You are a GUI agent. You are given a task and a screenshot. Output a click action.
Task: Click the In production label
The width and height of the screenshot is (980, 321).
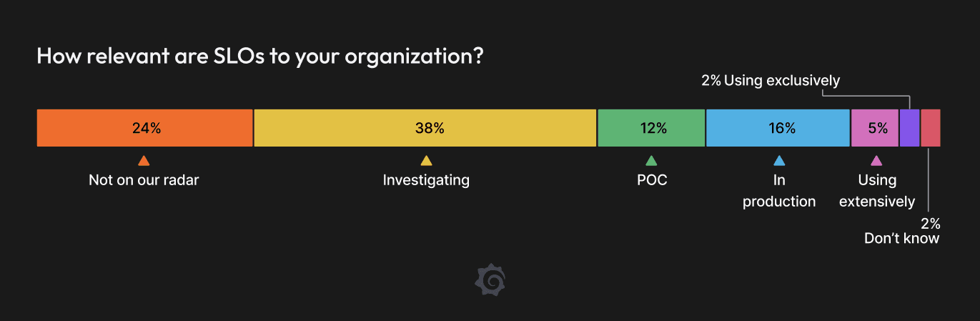pyautogui.click(x=779, y=191)
